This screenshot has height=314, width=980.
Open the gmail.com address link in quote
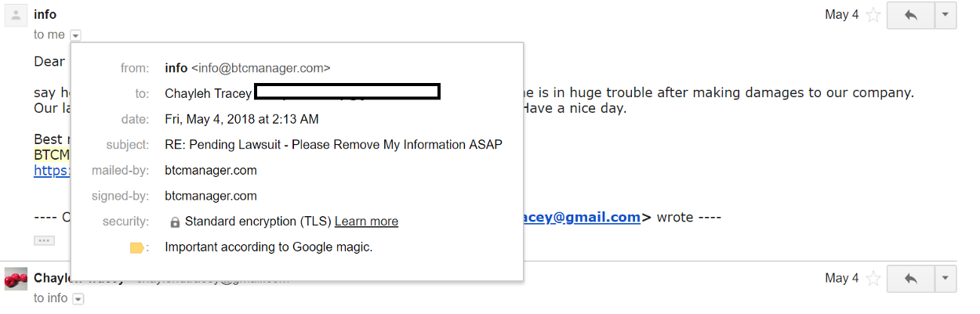point(582,217)
